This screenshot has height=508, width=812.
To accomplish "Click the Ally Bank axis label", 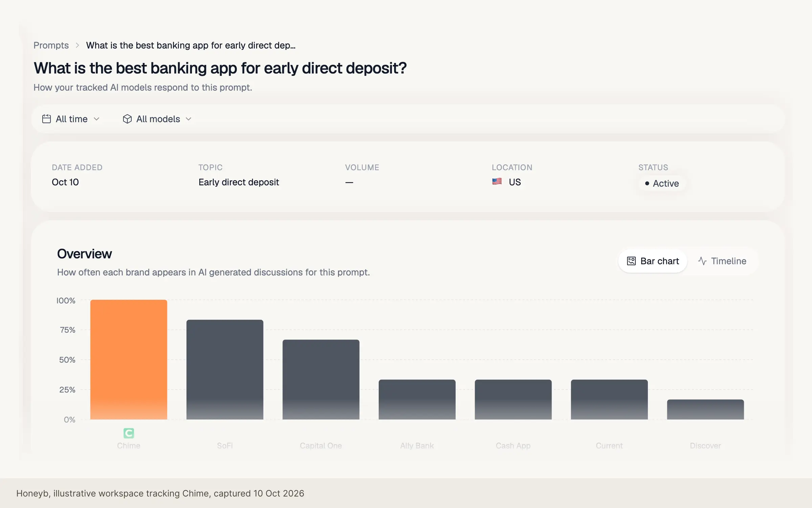I will [417, 446].
